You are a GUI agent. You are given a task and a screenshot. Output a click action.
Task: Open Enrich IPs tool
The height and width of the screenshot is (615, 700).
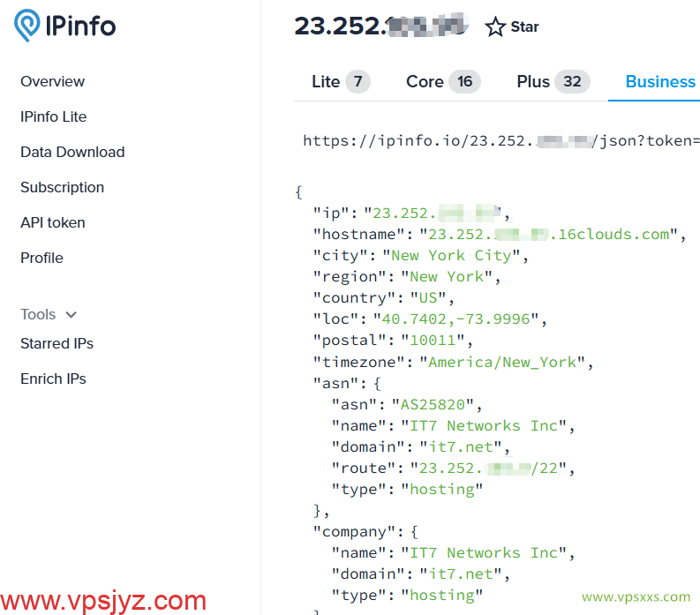(x=53, y=379)
